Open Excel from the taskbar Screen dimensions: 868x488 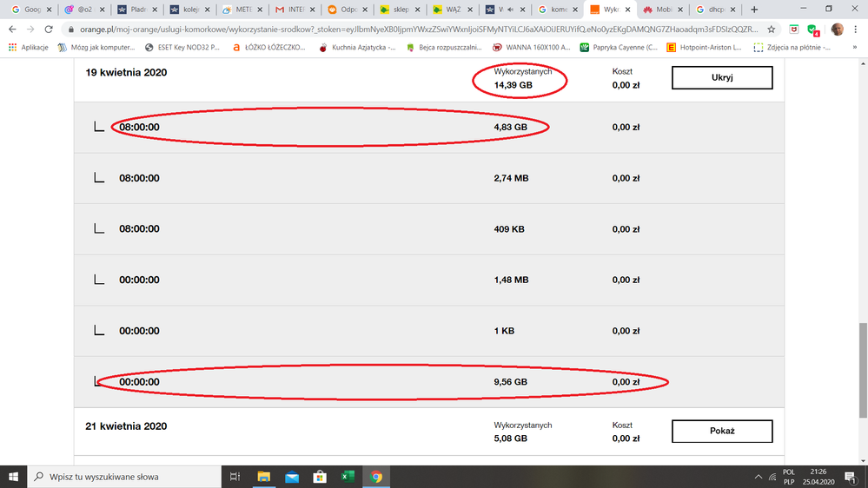[348, 477]
